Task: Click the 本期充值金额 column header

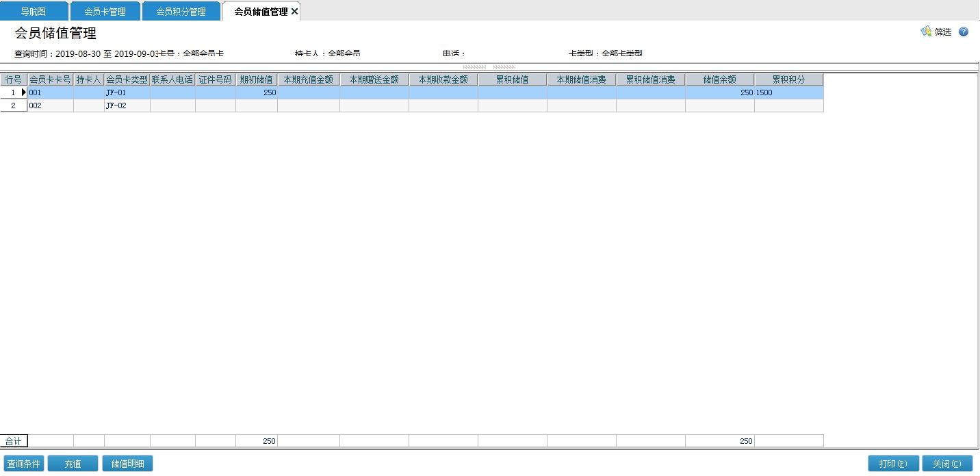Action: coord(308,79)
